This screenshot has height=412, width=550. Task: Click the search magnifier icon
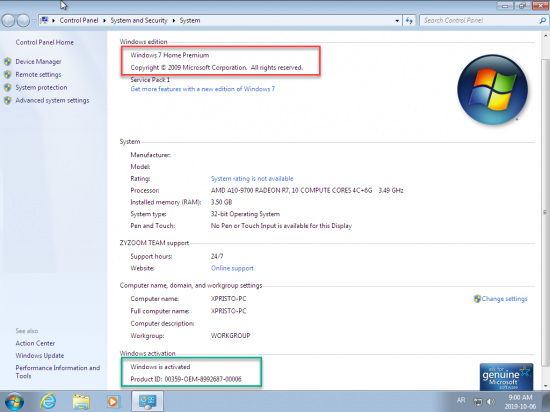[x=542, y=21]
